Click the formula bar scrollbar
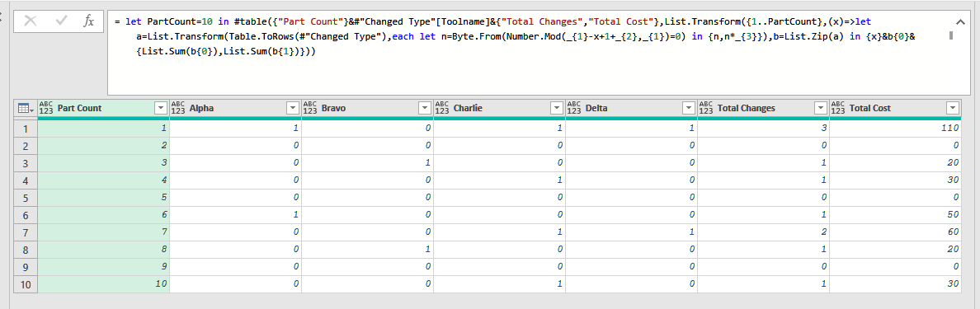Screen dimensions: 980x309 pyautogui.click(x=950, y=36)
